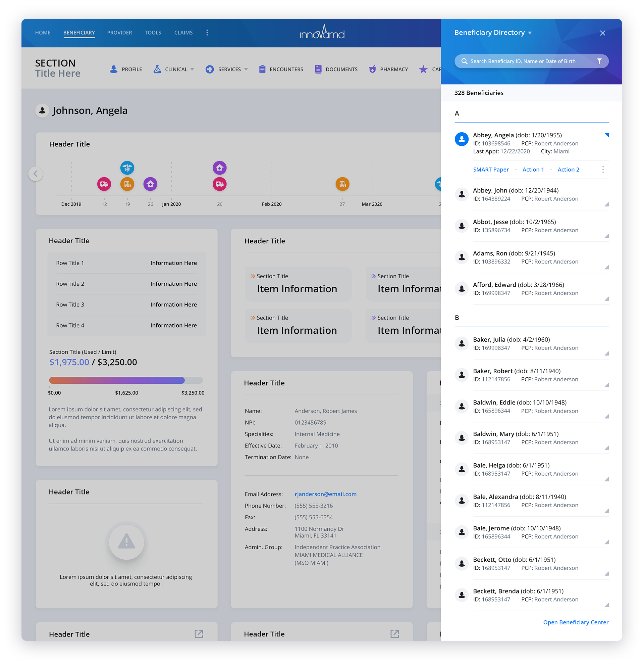Click Open Beneficiary Center link

[x=575, y=622]
